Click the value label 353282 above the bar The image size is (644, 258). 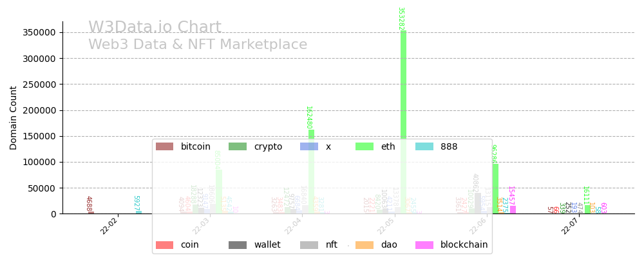click(x=401, y=18)
